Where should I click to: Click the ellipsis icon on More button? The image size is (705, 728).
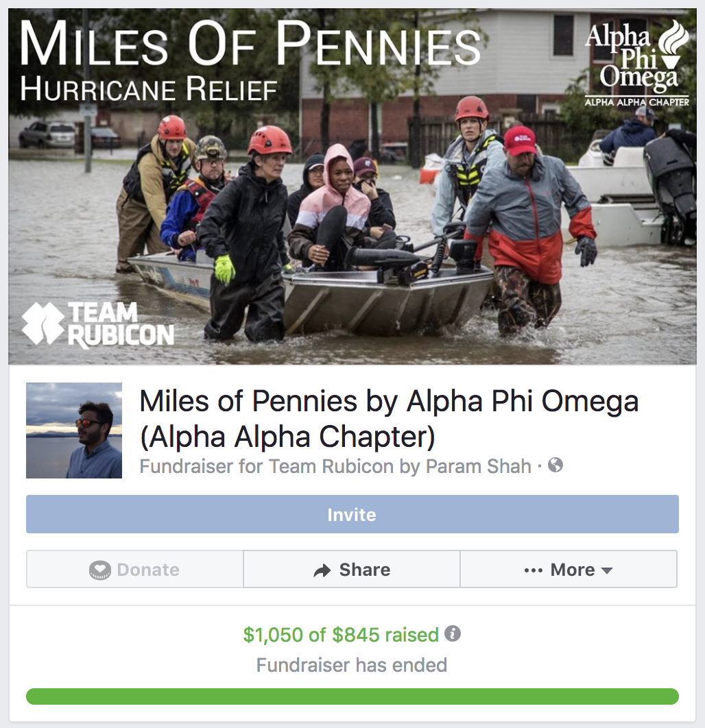point(533,570)
